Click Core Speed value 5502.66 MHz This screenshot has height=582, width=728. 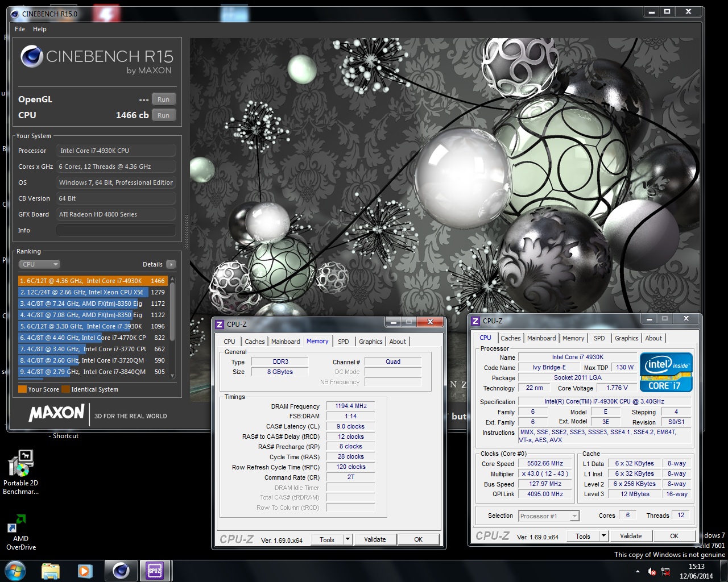545,464
